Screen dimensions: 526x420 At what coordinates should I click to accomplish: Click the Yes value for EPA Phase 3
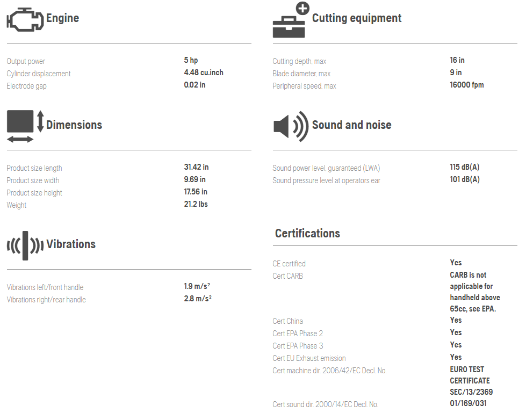coord(456,345)
